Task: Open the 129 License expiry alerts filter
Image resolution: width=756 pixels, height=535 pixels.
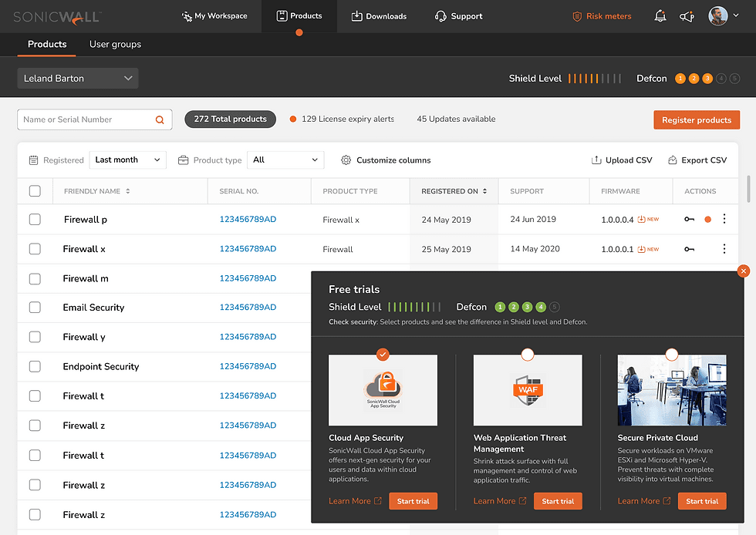Action: [x=342, y=119]
